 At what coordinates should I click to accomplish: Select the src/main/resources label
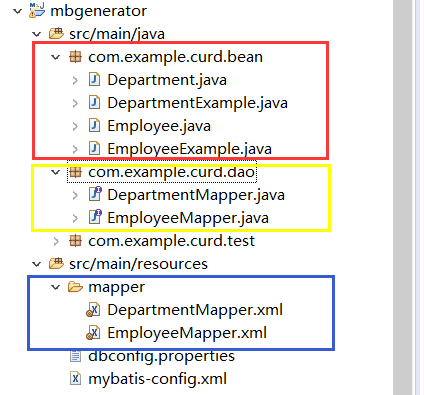tap(138, 264)
